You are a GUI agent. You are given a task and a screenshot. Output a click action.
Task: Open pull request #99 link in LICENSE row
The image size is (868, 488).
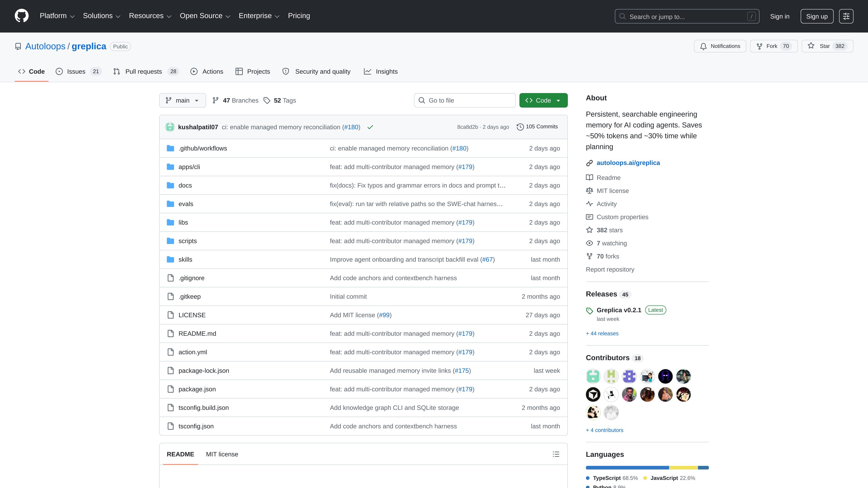[384, 315]
